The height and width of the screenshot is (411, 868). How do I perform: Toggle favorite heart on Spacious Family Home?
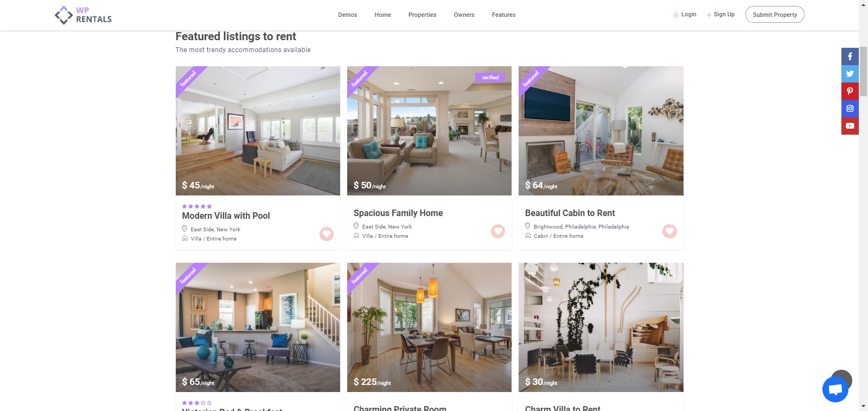(498, 231)
